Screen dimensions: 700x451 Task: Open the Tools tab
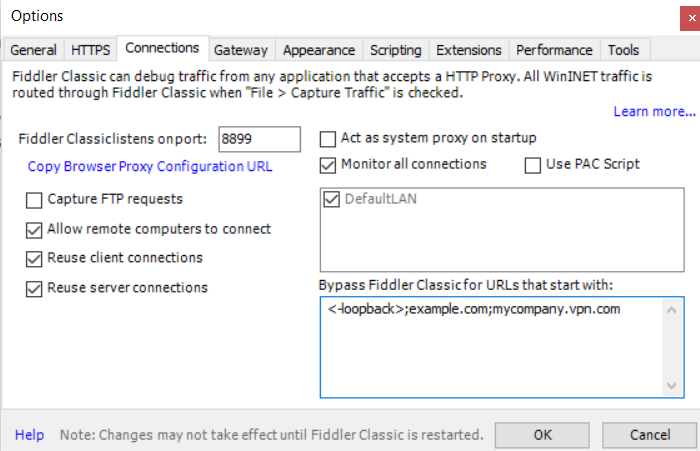pos(623,50)
